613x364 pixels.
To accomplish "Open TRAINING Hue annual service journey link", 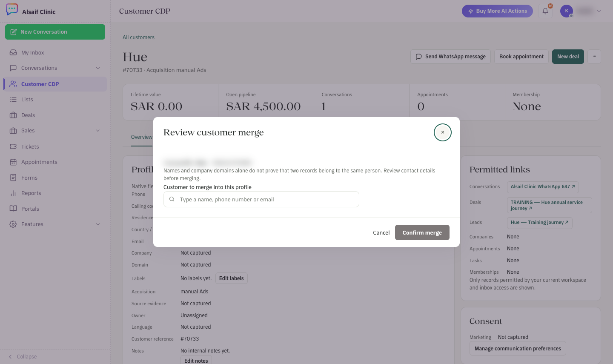I will tap(549, 205).
